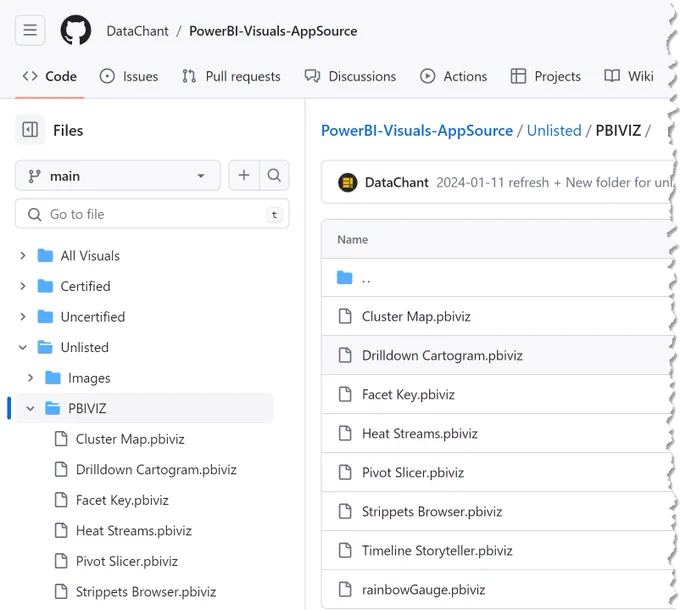
Task: Open the Pull requests tab
Action: (x=231, y=76)
